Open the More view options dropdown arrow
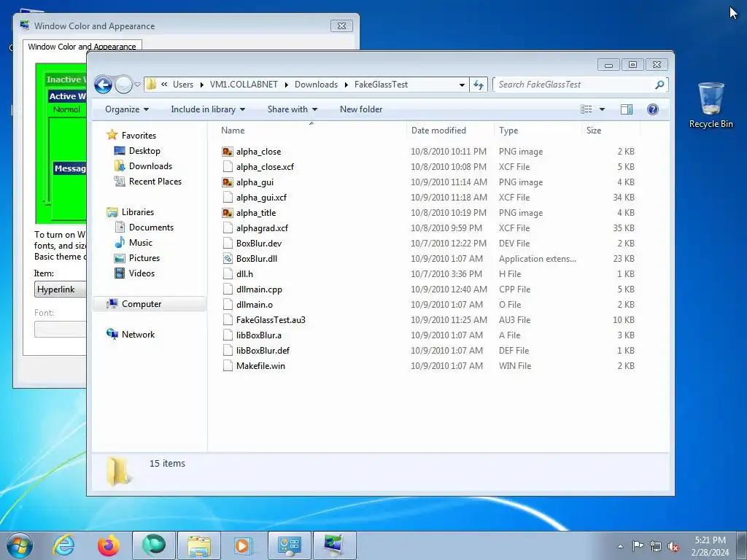747x560 pixels. click(602, 109)
